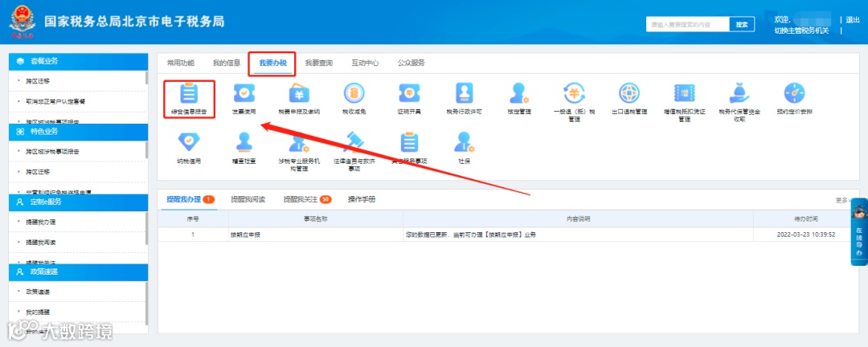
Task: Open 增值税抵扣凭证管理 icon
Action: [x=684, y=93]
